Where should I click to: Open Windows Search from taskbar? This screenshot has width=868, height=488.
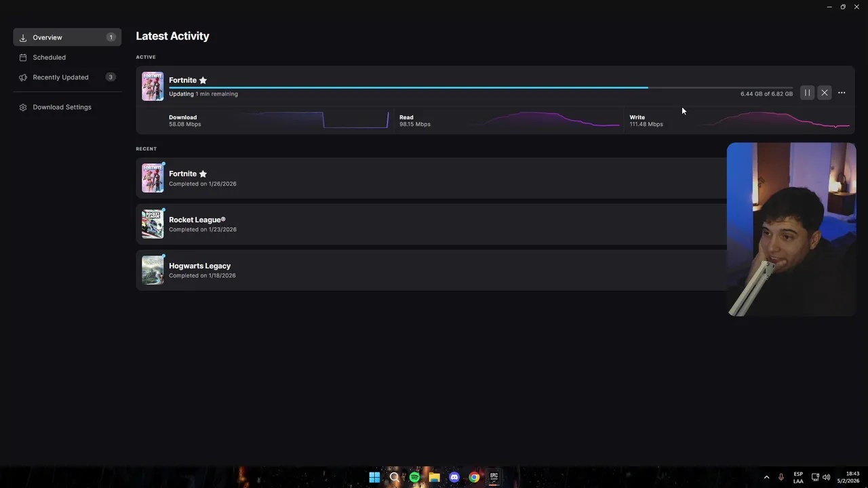click(394, 477)
